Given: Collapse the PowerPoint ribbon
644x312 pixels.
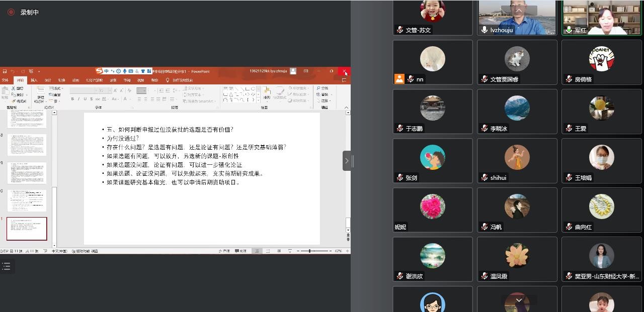Looking at the screenshot, I should coord(346,108).
